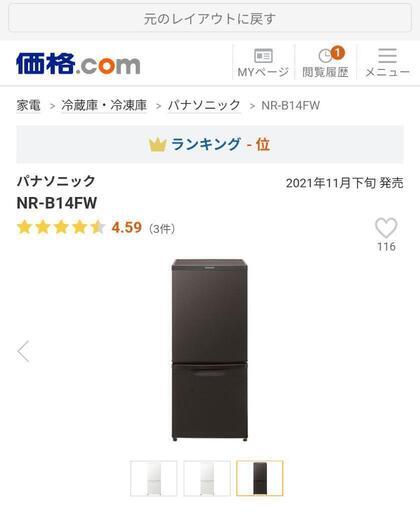Click the star rating icons

pos(61,227)
